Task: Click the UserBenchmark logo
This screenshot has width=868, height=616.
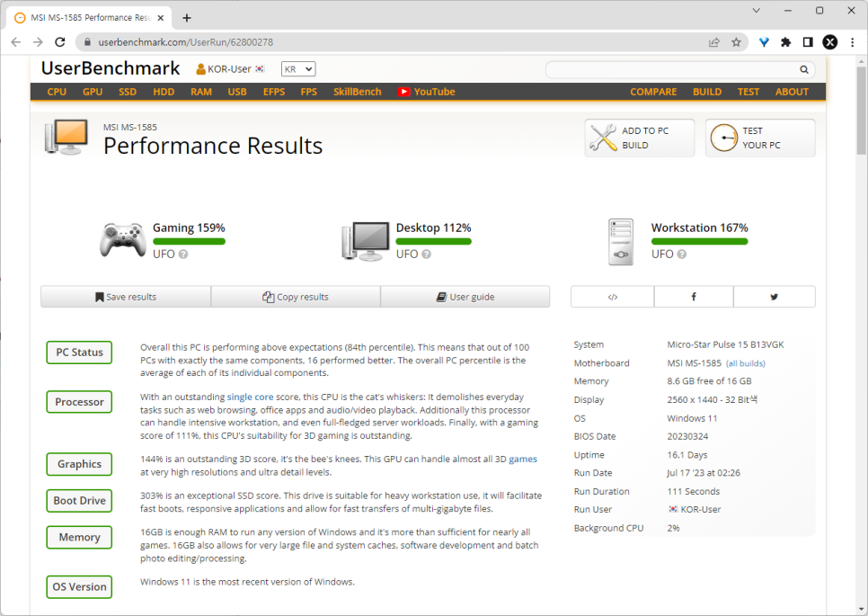Action: click(x=111, y=68)
